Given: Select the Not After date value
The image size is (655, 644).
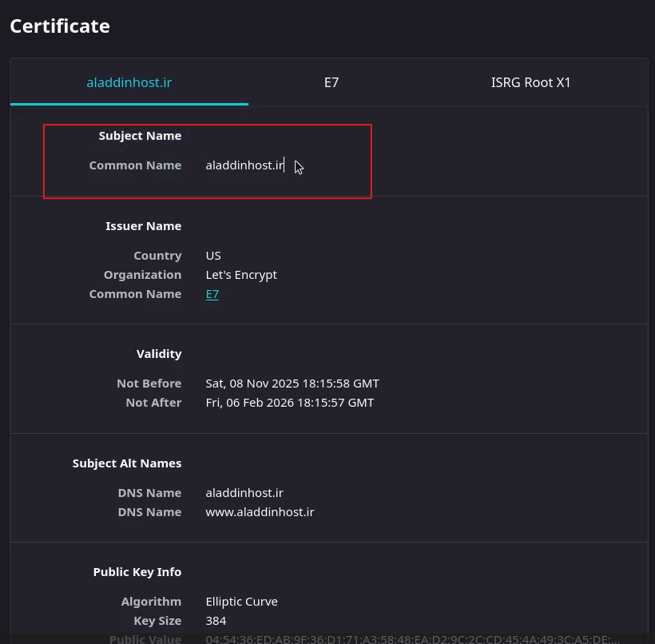Looking at the screenshot, I should coord(289,403).
